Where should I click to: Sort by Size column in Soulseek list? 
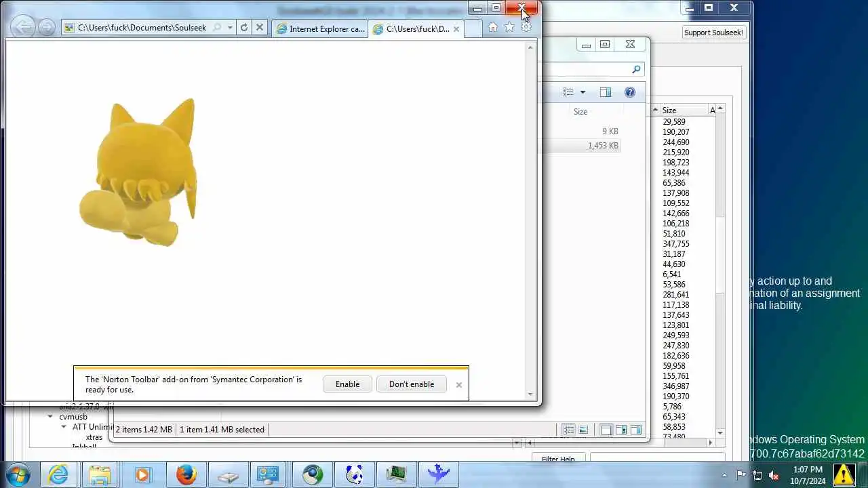[684, 110]
